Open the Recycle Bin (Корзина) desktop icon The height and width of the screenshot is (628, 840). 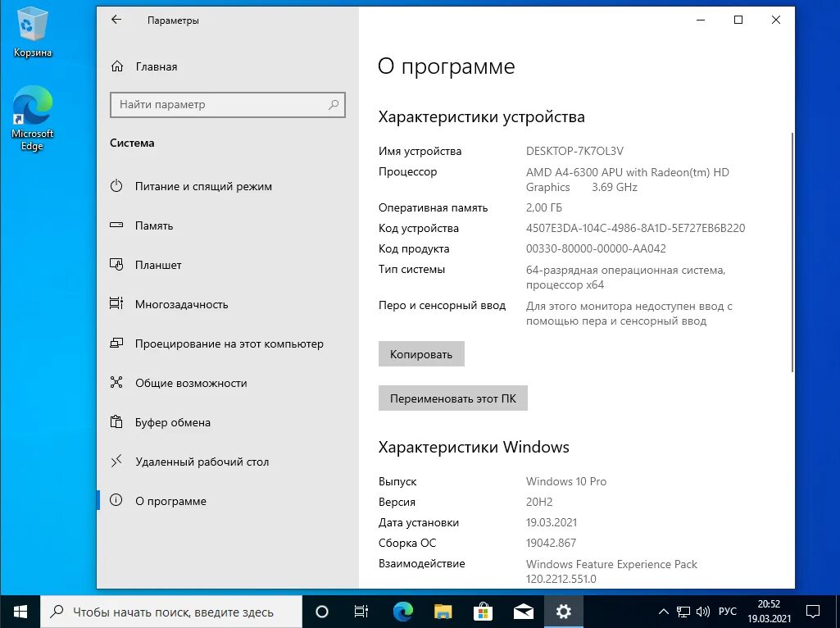[33, 32]
